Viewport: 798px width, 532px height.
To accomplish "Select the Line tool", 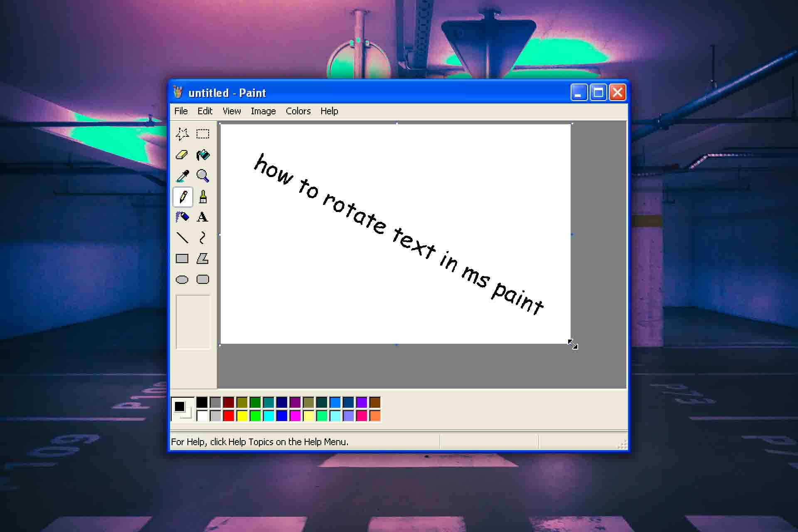I will click(182, 237).
